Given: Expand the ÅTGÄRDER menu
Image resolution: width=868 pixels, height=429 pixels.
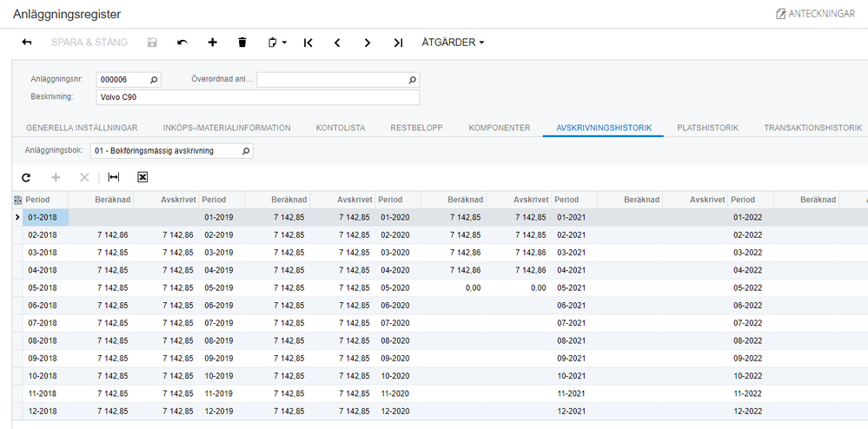Looking at the screenshot, I should [453, 43].
